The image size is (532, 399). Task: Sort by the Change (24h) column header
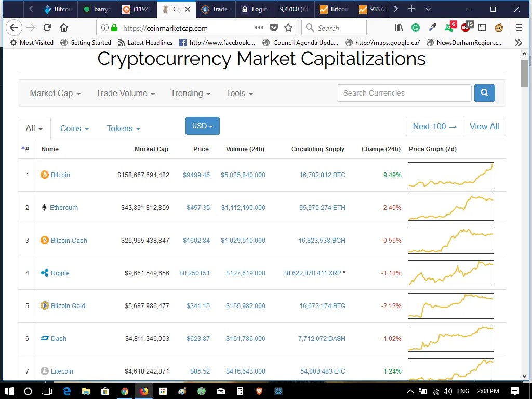pos(381,149)
